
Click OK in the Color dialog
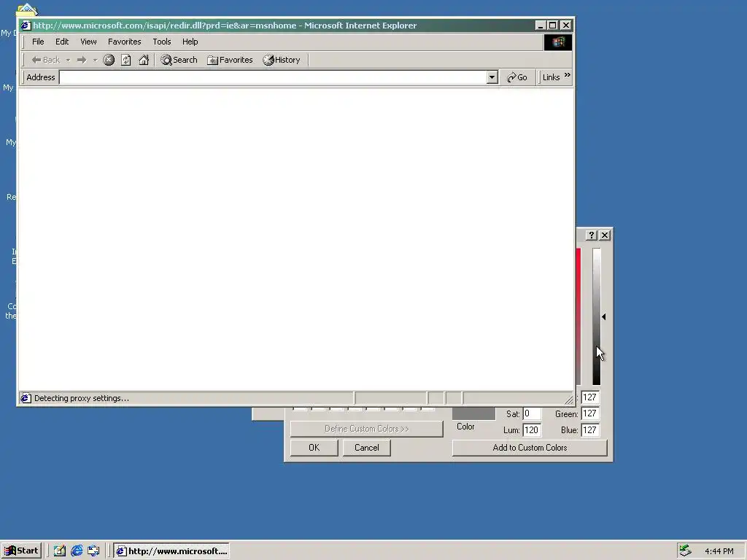314,448
